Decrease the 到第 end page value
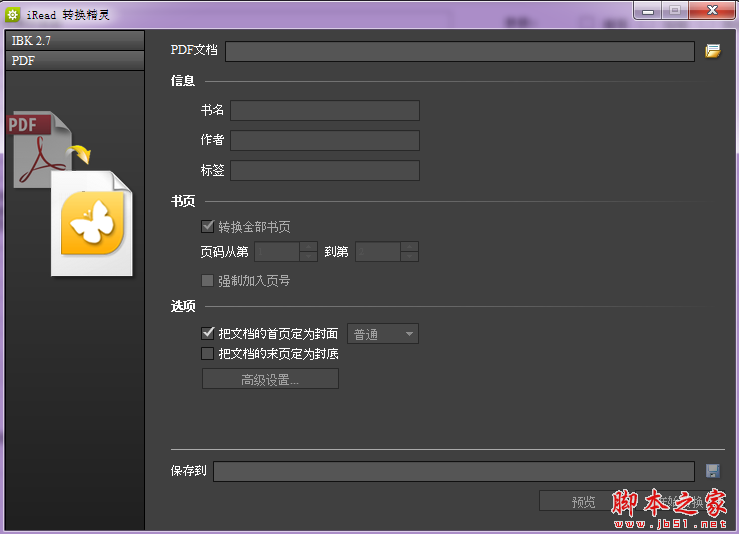739x535 pixels. coord(410,256)
